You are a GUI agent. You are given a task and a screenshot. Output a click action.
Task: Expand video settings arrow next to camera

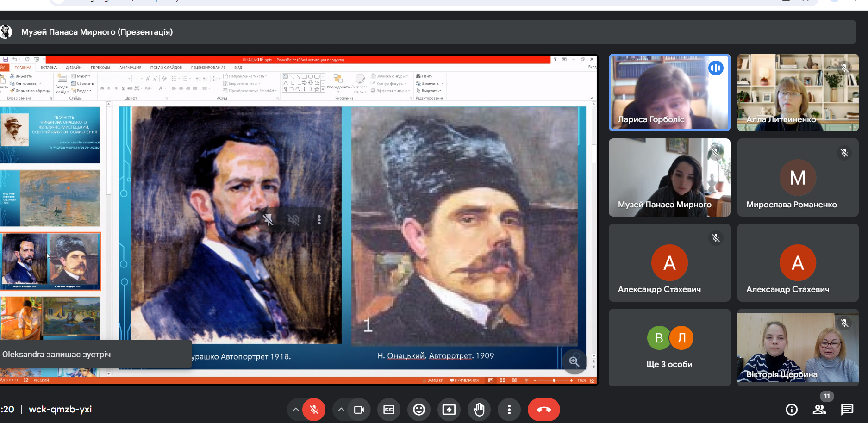point(341,410)
